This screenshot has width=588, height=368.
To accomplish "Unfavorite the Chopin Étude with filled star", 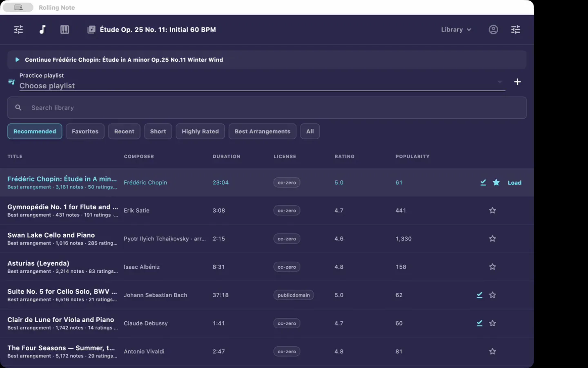I will 496,182.
